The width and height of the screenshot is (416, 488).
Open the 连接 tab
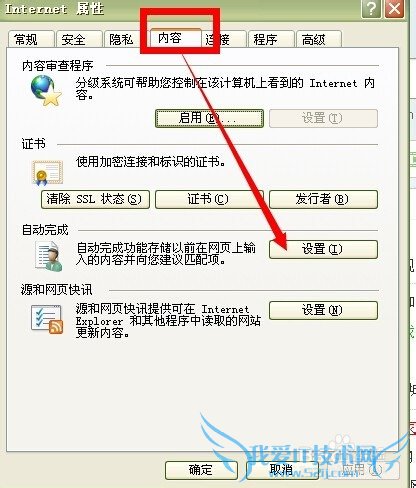[223, 39]
